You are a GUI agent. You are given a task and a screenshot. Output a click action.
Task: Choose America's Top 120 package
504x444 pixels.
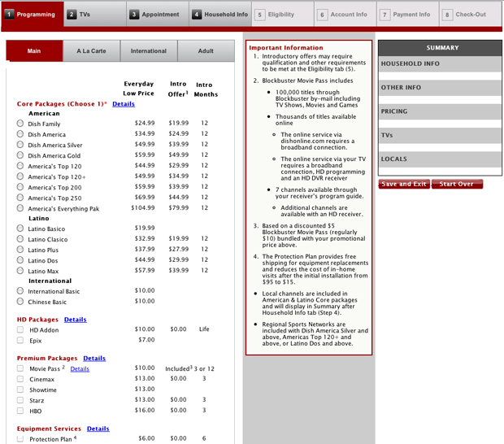(20, 166)
